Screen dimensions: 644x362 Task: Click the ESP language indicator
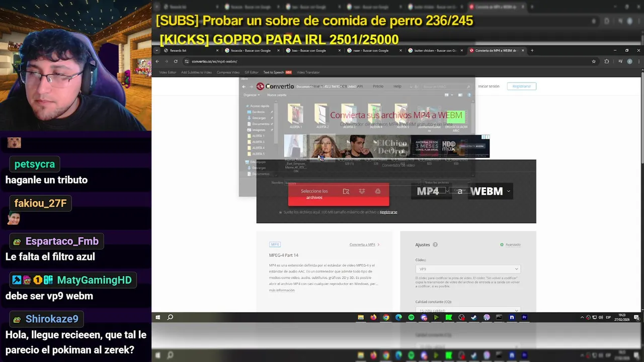click(608, 317)
